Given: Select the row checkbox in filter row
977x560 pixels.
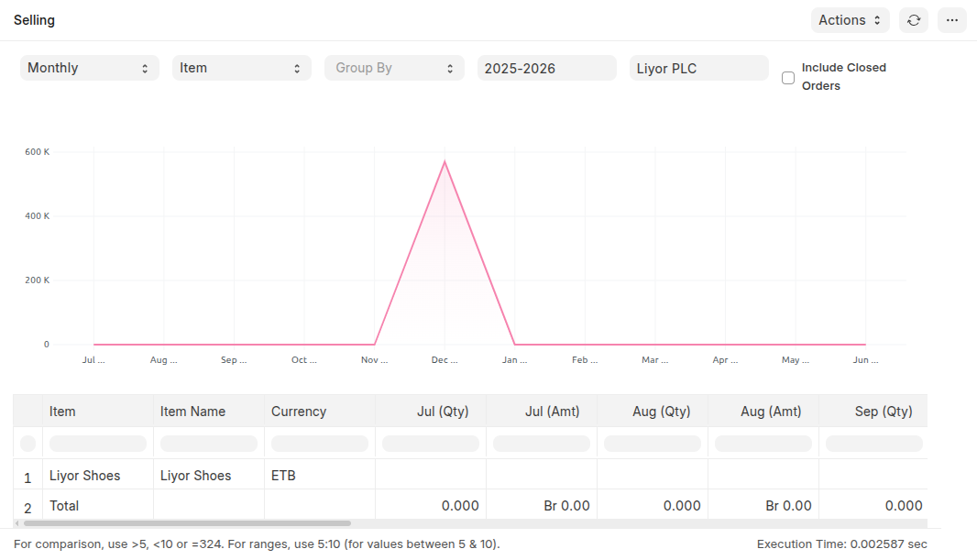Looking at the screenshot, I should pyautogui.click(x=27, y=444).
